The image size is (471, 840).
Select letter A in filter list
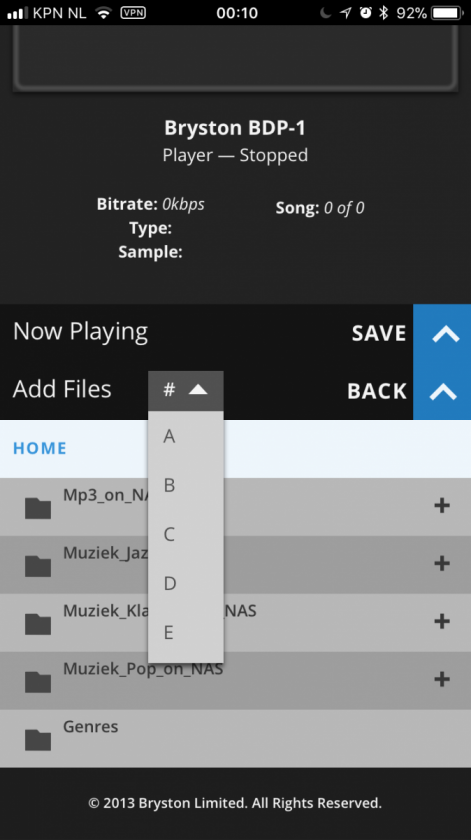[x=186, y=437]
